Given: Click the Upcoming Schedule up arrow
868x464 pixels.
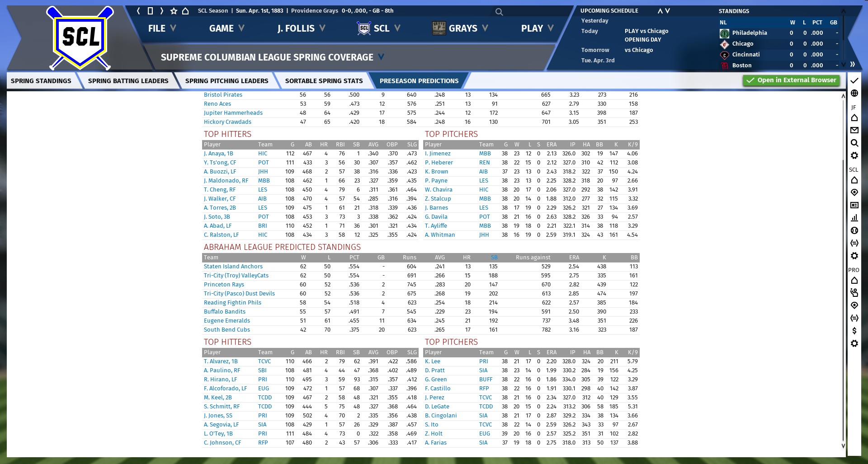Looking at the screenshot, I should tap(660, 11).
